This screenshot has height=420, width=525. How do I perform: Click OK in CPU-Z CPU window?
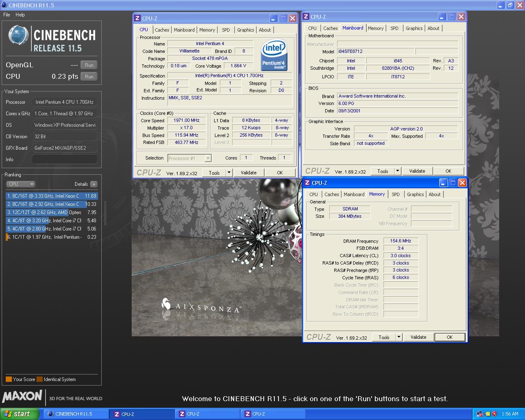click(x=280, y=173)
